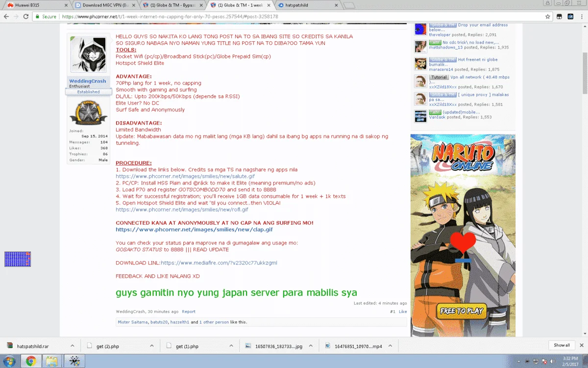Click the browser Back arrow
The image size is (588, 368).
6,16
